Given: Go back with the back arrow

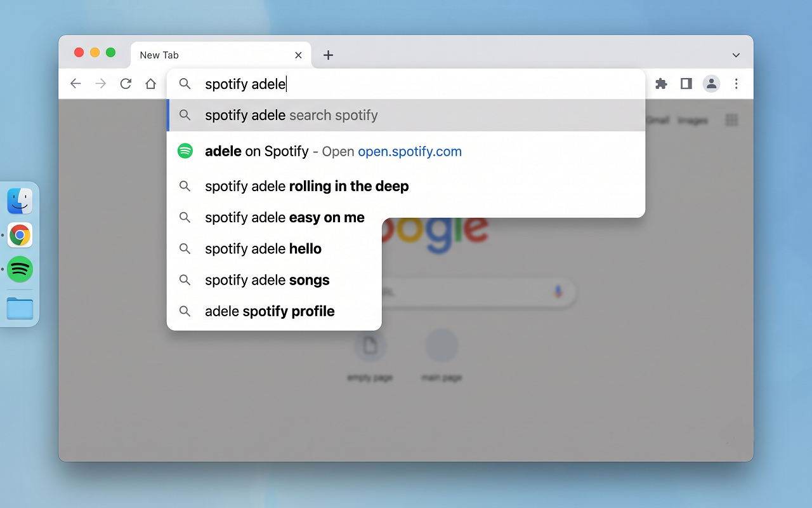Looking at the screenshot, I should point(75,84).
